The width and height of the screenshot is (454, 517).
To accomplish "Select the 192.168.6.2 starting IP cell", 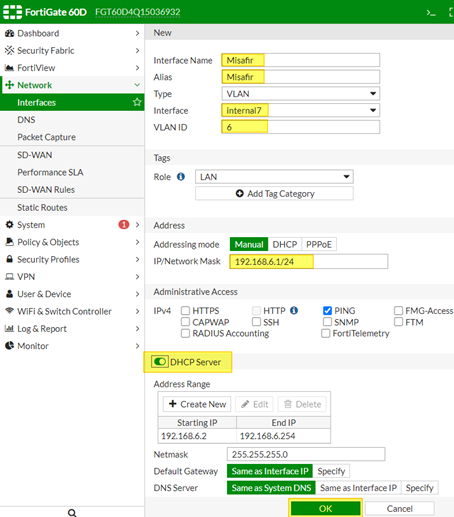I will coord(197,436).
